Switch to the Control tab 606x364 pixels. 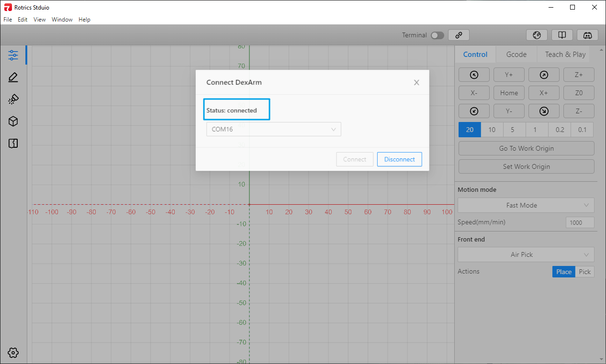[x=475, y=55]
